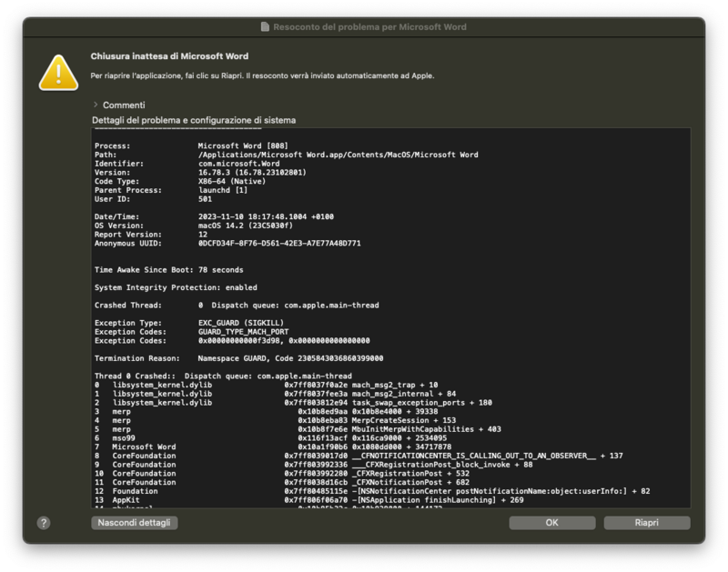Click frame 8 CFNOTIFICATIONCENTER_IS_CALLING_OUT line

pyautogui.click(x=359, y=456)
